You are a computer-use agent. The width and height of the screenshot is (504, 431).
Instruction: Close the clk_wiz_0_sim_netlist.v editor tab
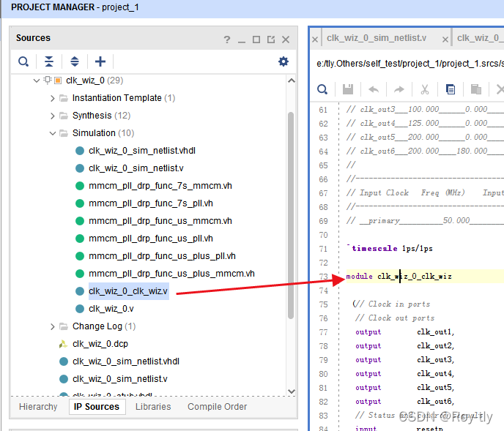(445, 40)
